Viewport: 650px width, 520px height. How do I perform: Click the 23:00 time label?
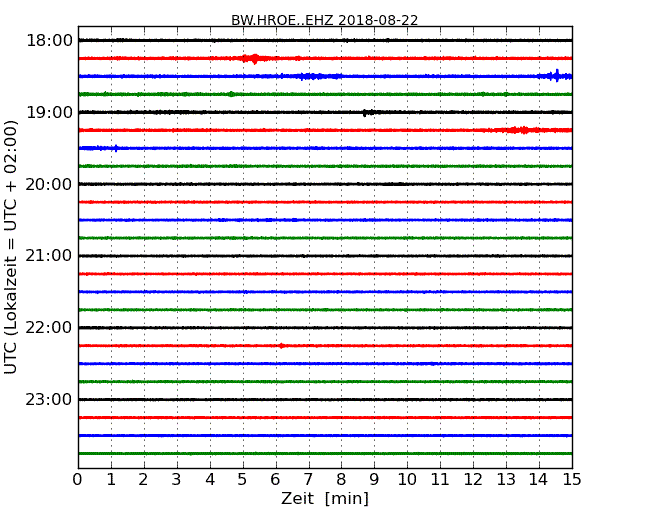[49, 399]
